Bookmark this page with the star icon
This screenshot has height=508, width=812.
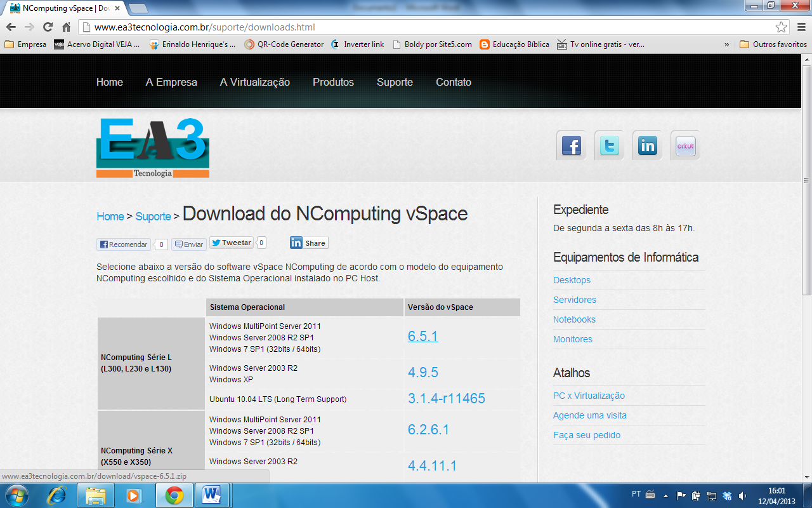pyautogui.click(x=782, y=27)
